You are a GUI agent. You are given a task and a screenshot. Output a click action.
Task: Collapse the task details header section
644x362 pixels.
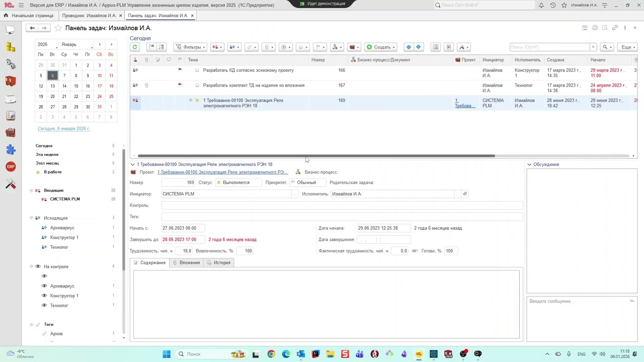click(x=132, y=164)
